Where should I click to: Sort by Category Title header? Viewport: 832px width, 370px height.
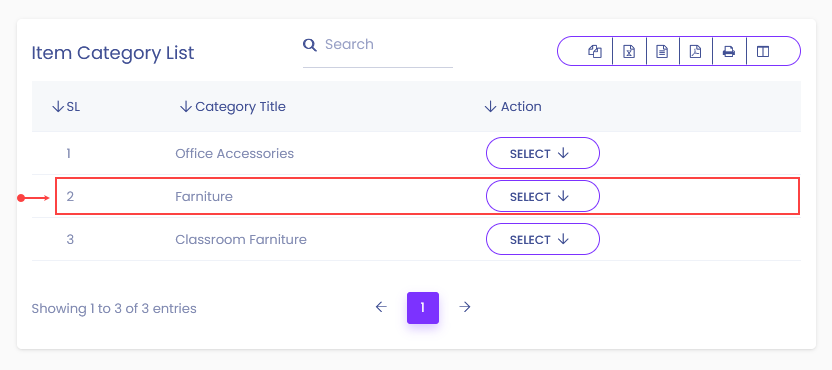click(x=233, y=107)
